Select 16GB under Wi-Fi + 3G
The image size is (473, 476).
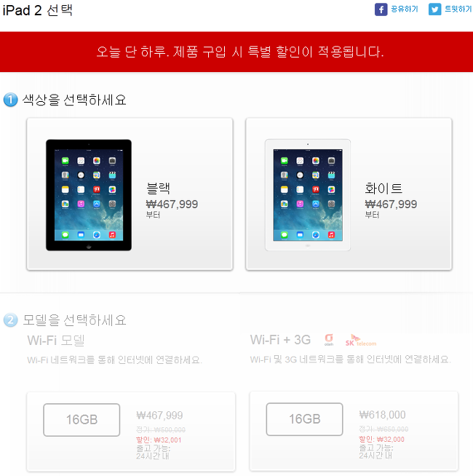click(x=304, y=419)
